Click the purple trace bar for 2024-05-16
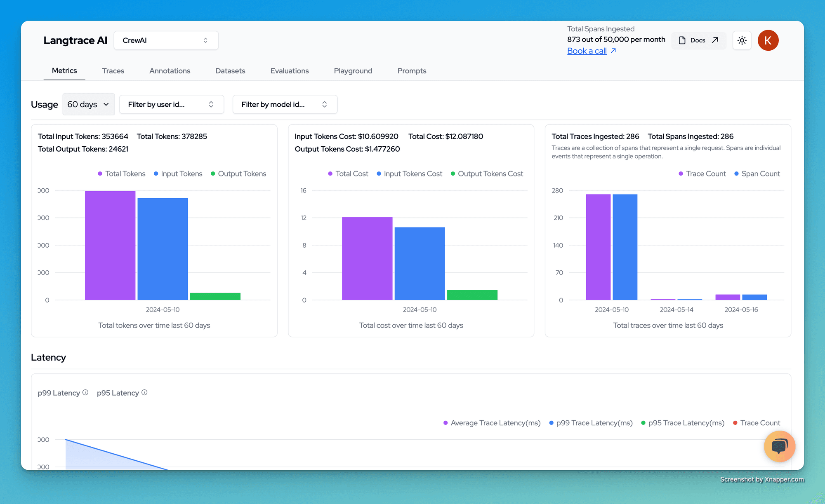This screenshot has height=504, width=825. pos(728,297)
